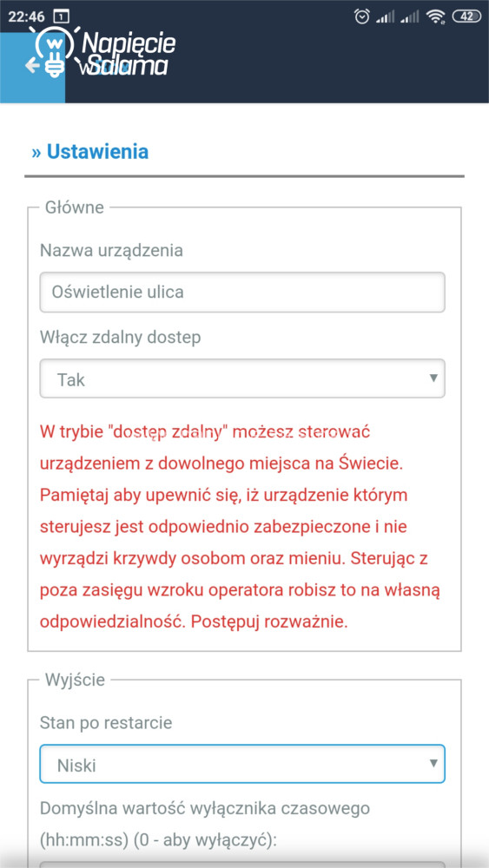Tap the second SIM signal strength icon
Image resolution: width=489 pixels, height=868 pixels.
410,17
